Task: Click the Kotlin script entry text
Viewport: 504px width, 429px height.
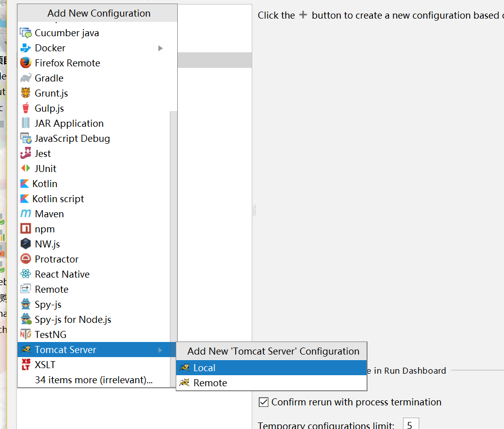Action: tap(58, 199)
